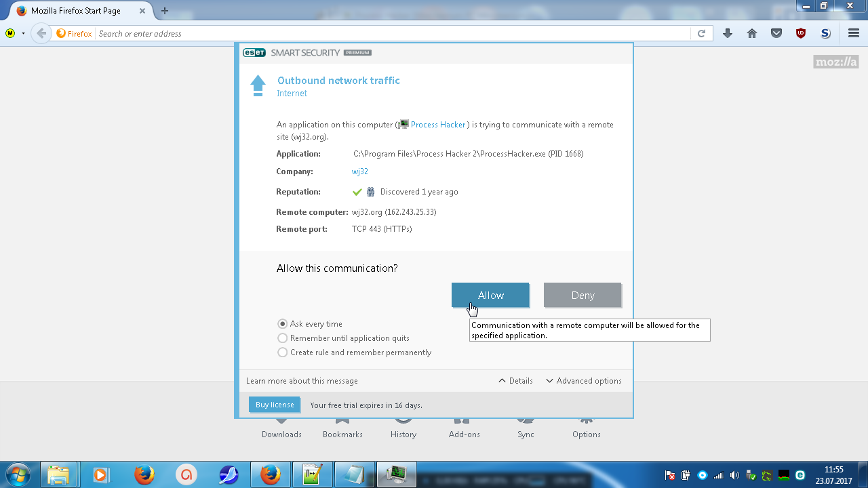Screen dimensions: 868x488
Task: Open the network signal tray icon
Action: pos(719,475)
